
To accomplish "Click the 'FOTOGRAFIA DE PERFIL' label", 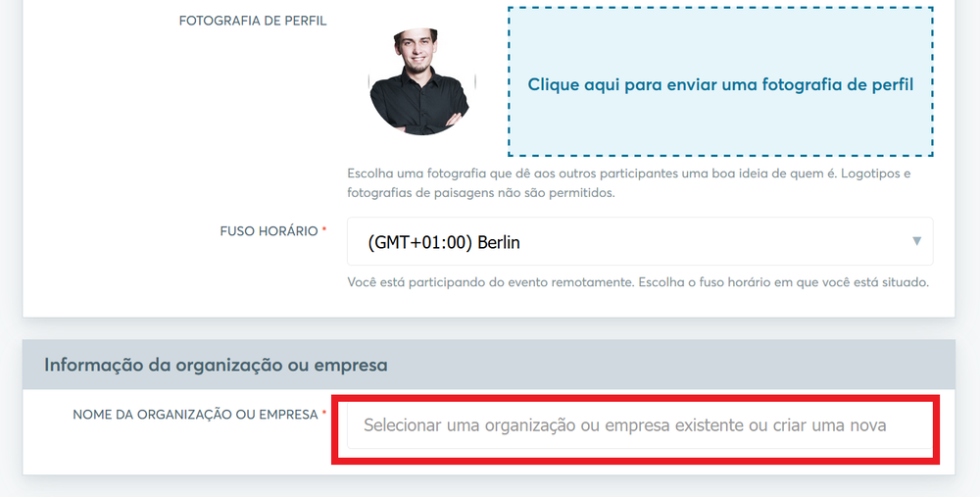I will click(x=253, y=21).
